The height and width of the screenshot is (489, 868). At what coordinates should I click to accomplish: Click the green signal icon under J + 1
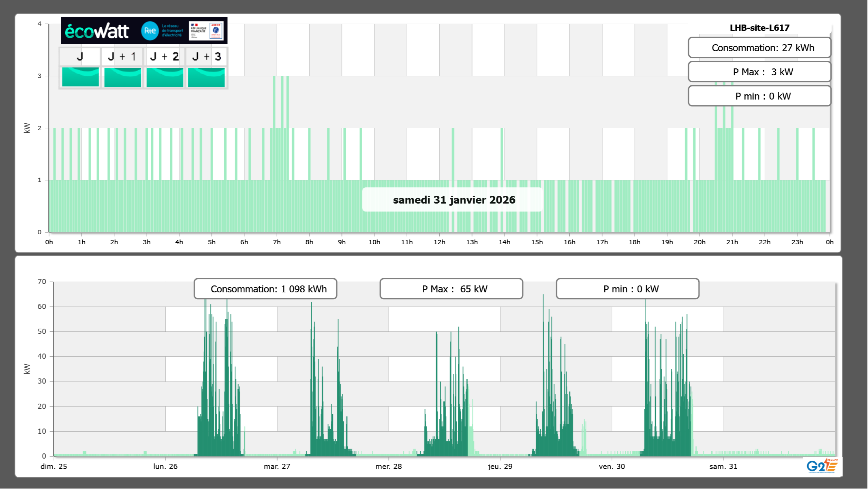coord(123,77)
